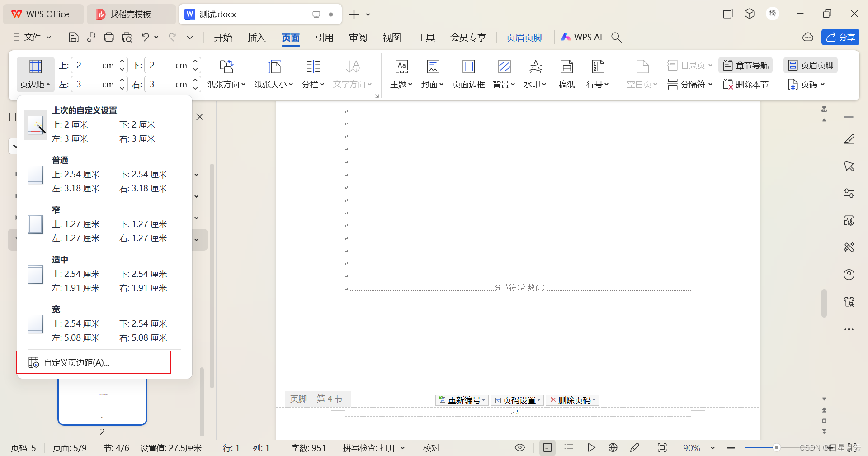Click the 纸张方向 paper orientation icon
Screen dimensions: 868x456
(x=226, y=67)
